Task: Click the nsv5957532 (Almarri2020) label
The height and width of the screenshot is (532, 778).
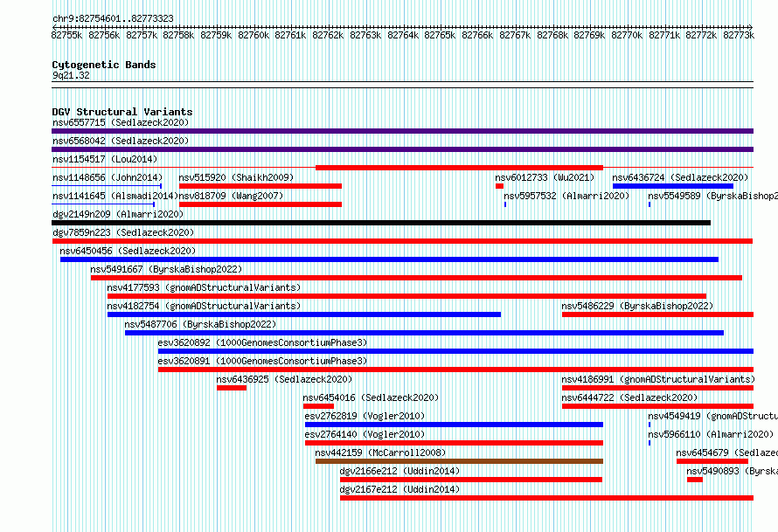Action: pyautogui.click(x=566, y=196)
